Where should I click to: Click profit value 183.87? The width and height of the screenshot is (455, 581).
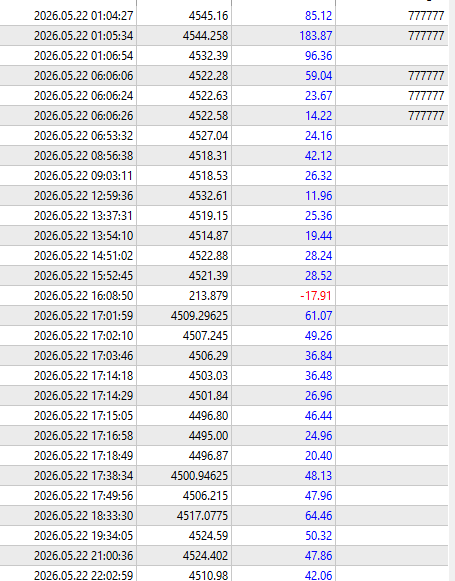click(316, 36)
